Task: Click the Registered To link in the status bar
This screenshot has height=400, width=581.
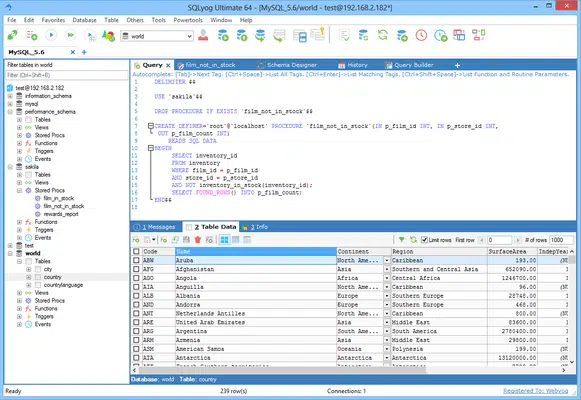Action: point(535,391)
